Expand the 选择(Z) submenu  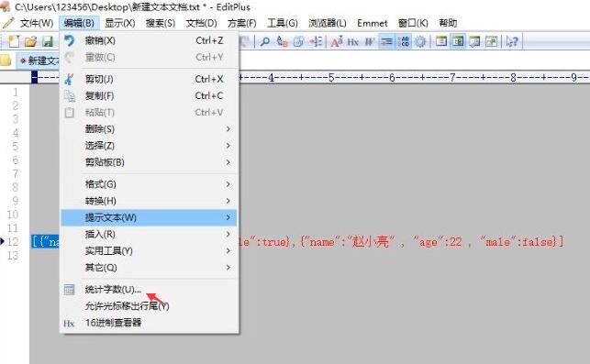pyautogui.click(x=150, y=146)
